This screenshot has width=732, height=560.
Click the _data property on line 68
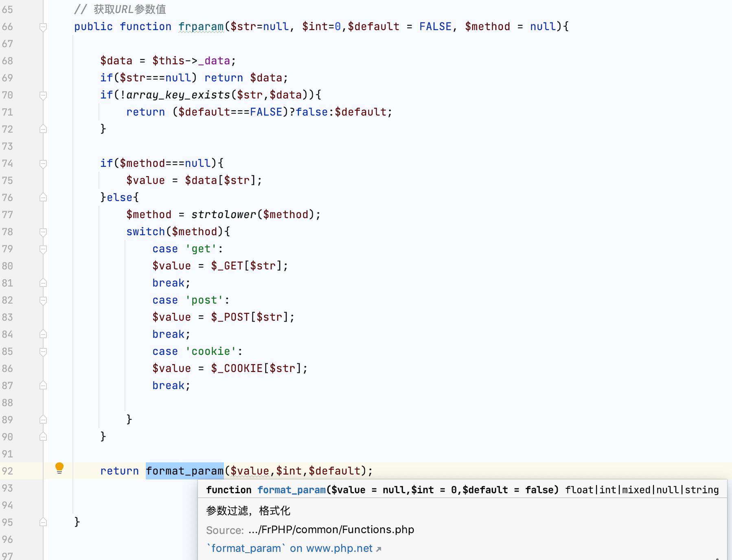(214, 61)
